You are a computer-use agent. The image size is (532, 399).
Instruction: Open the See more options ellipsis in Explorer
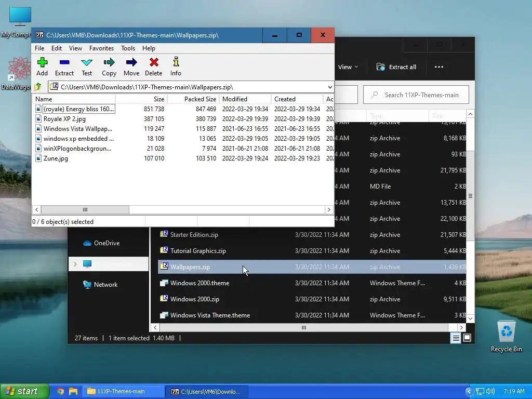pos(438,67)
